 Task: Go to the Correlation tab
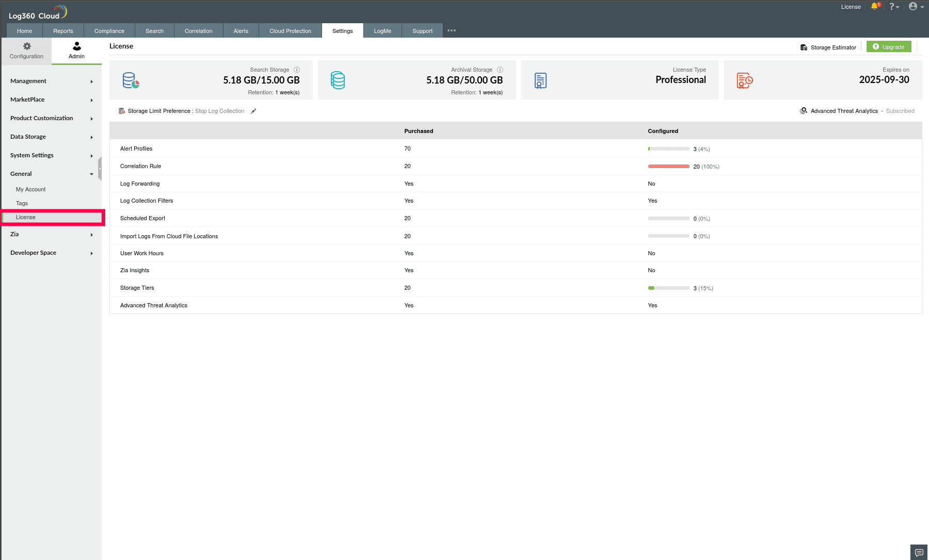199,31
